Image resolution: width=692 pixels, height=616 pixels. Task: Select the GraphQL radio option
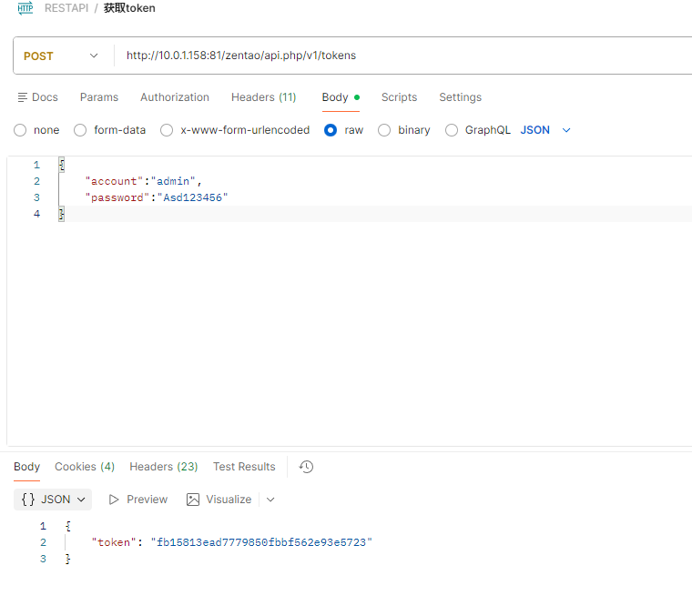tap(451, 130)
